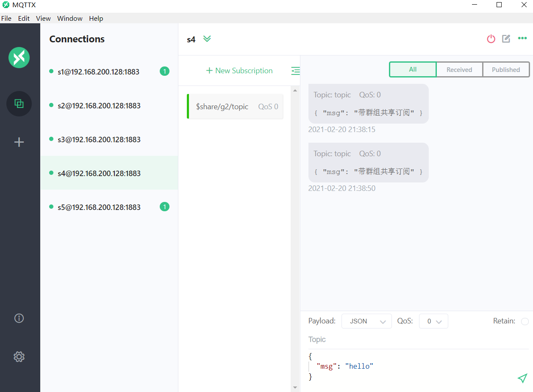
Task: Open the Settings gear icon
Action: (19, 357)
